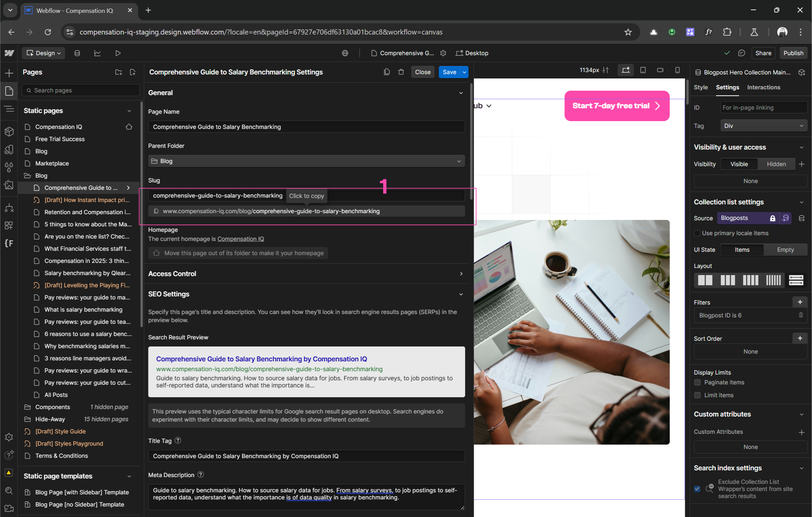Switch to the Style tab
This screenshot has width=812, height=517.
(x=701, y=87)
